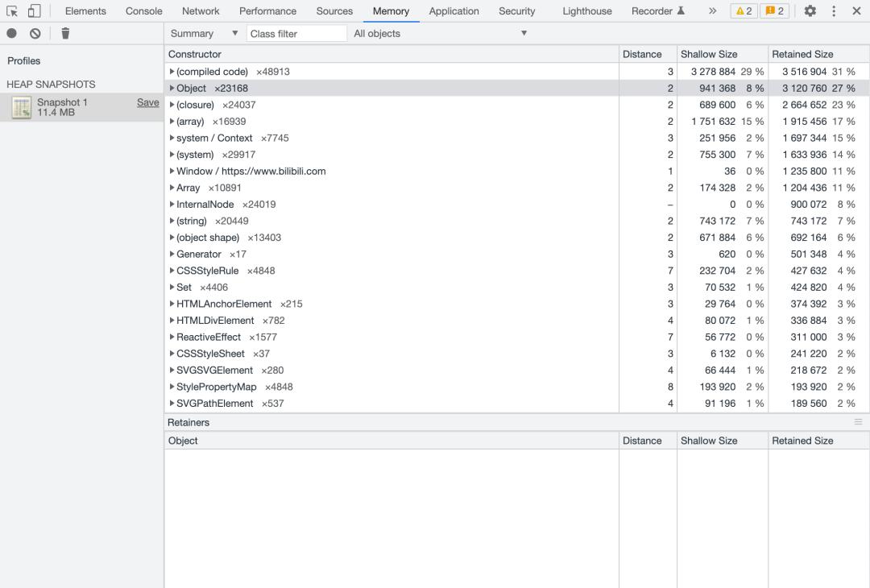Click the inspect element picker icon

12,11
